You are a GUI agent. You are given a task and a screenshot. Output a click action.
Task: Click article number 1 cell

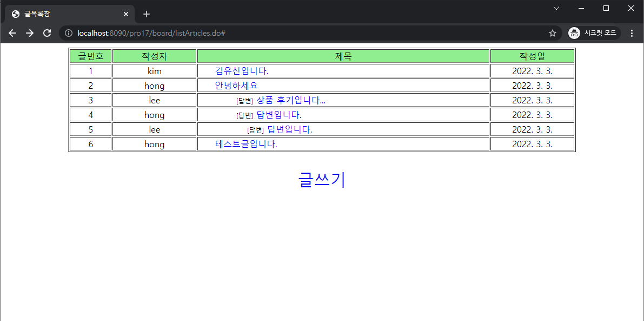tap(90, 71)
